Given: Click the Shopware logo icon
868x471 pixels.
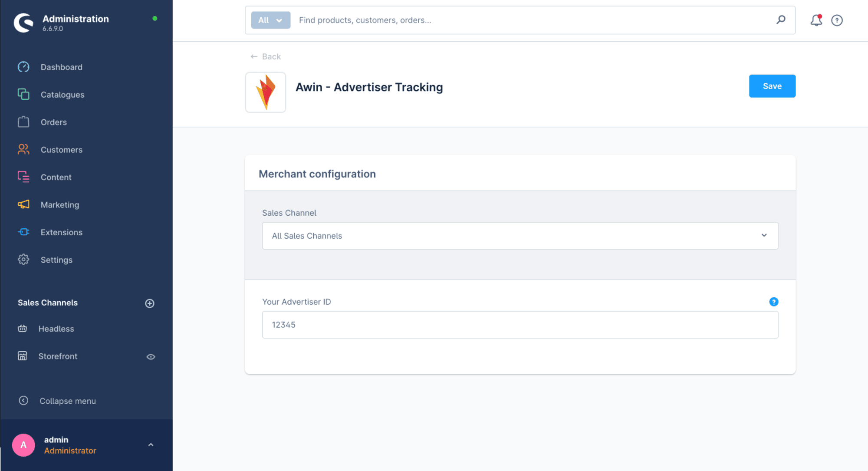Looking at the screenshot, I should click(x=23, y=23).
